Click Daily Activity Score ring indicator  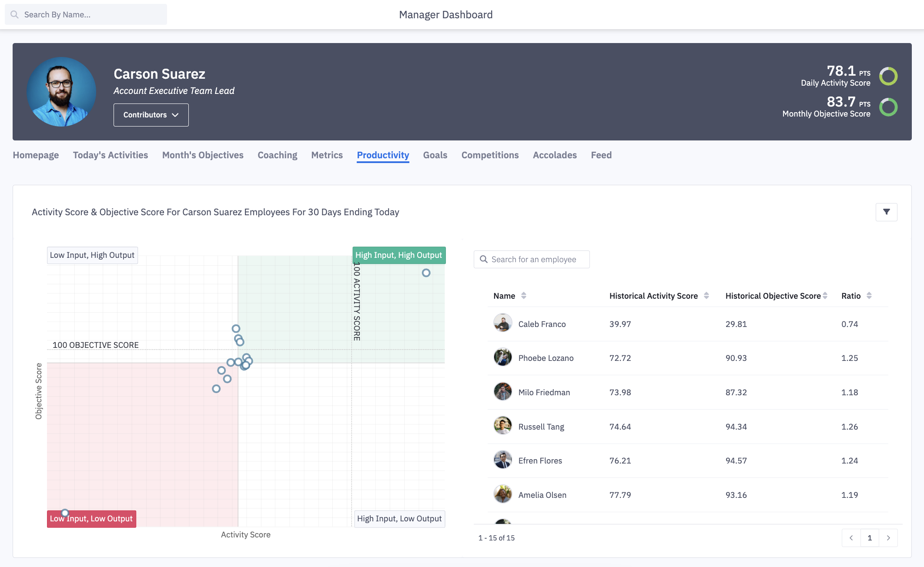point(888,76)
